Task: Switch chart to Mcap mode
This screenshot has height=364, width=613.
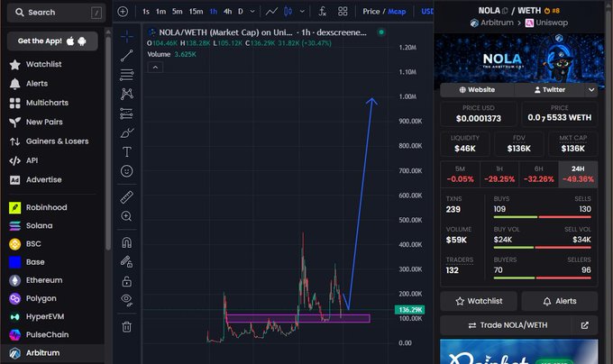Action: click(x=397, y=12)
